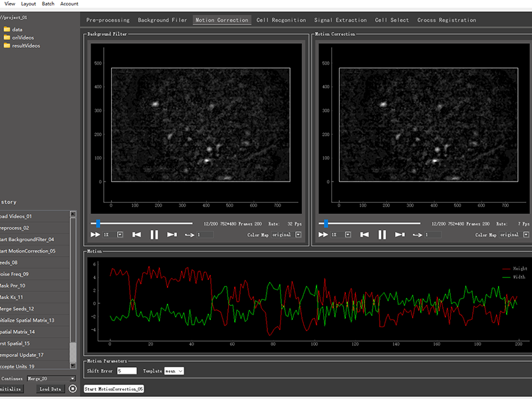Click the Width legend entry in Motion plot
This screenshot has height=399, width=532.
tap(513, 277)
